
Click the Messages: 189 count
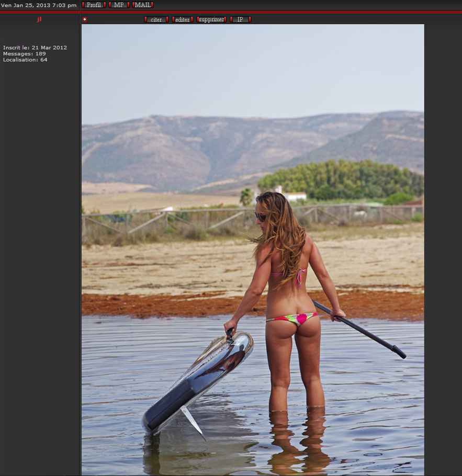pyautogui.click(x=24, y=54)
